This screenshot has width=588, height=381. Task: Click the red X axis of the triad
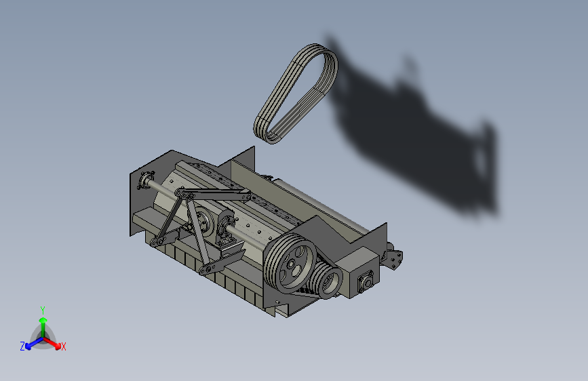coord(53,343)
